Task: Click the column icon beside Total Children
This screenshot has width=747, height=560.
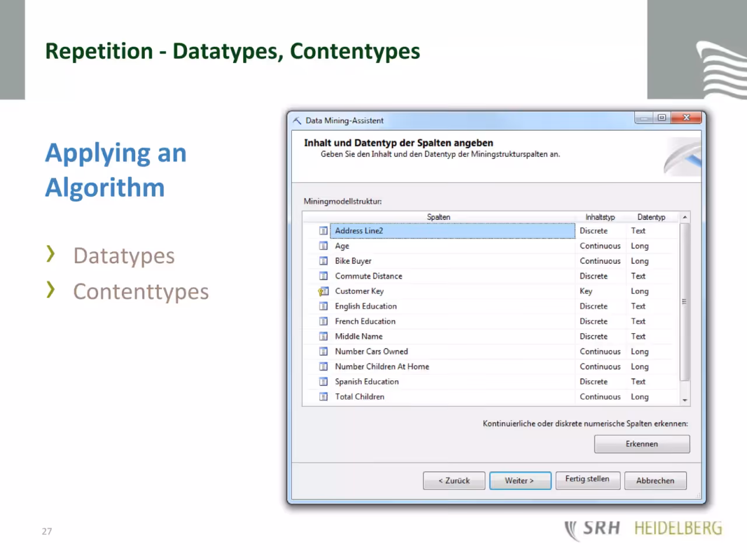Action: coord(323,397)
